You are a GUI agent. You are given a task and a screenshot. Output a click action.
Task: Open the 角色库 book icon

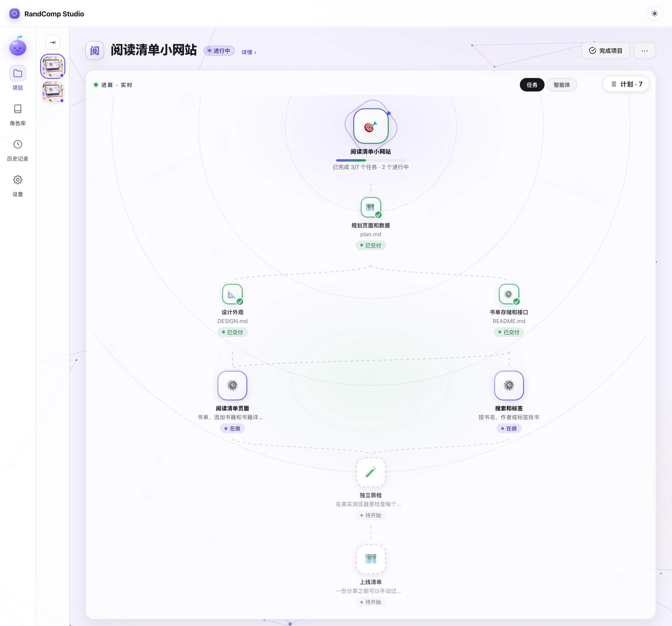17,109
